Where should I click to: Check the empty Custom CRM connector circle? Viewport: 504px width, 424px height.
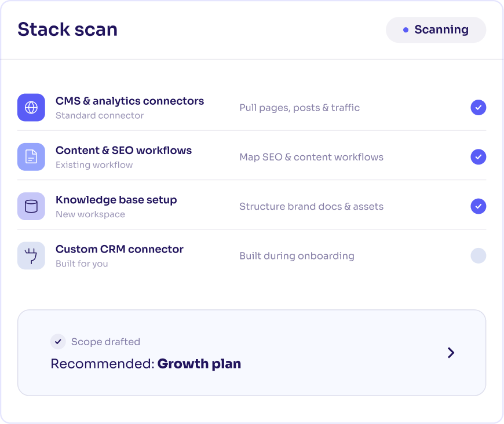coord(479,256)
